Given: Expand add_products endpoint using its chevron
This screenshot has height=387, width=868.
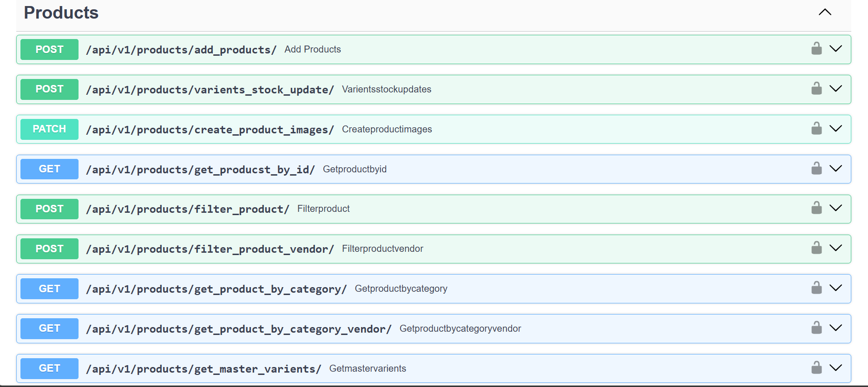Looking at the screenshot, I should pos(835,49).
